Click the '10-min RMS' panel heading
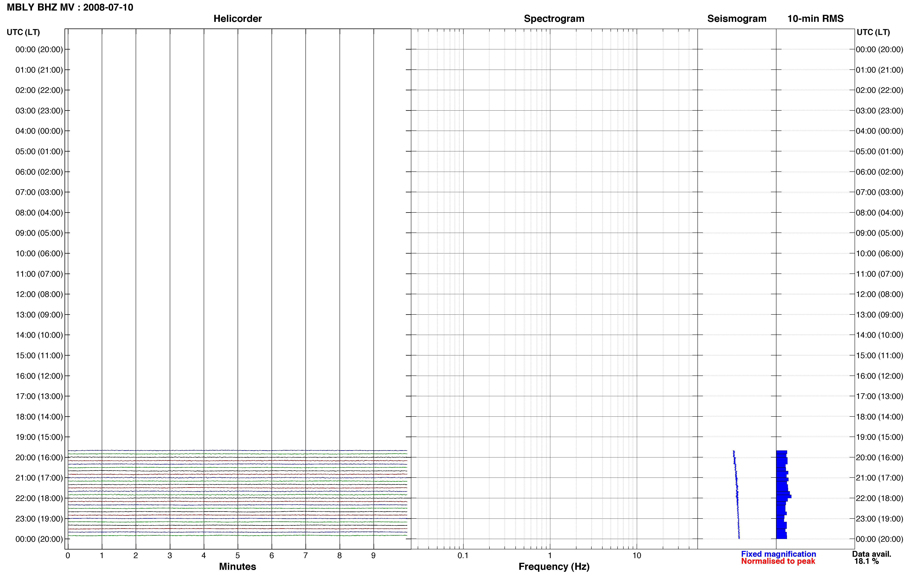This screenshot has height=578, width=924. (x=816, y=19)
